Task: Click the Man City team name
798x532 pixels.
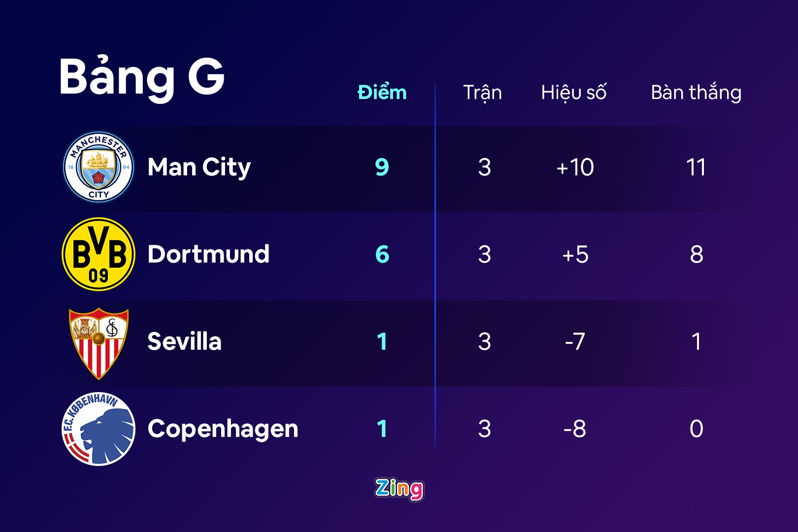Action: [199, 167]
